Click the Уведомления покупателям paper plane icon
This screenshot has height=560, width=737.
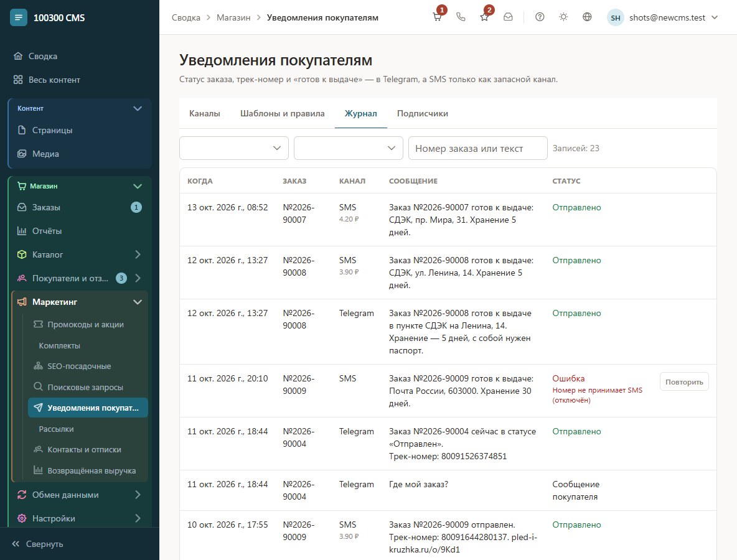38,408
